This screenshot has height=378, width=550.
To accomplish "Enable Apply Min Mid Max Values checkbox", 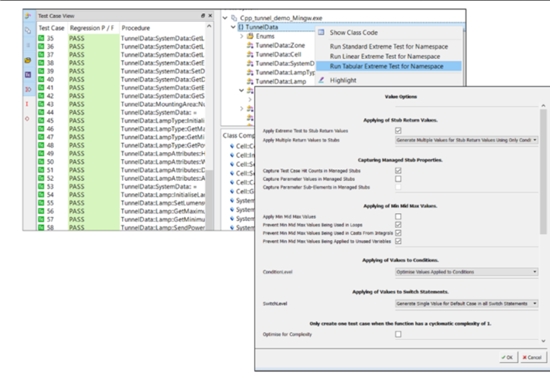I will point(398,216).
